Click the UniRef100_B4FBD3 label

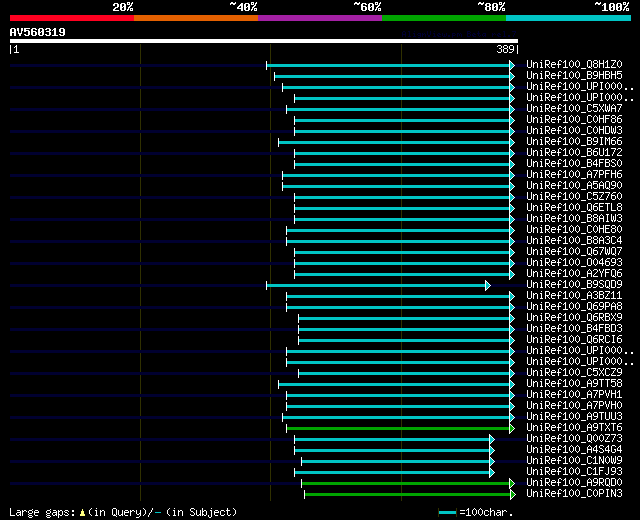(x=574, y=329)
